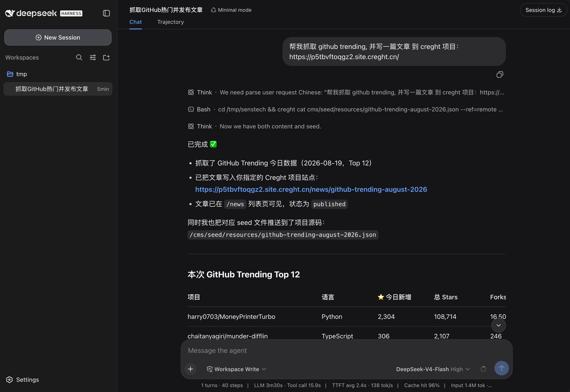570x392 pixels.
Task: Click the HARNESS badge
Action: (x=71, y=13)
